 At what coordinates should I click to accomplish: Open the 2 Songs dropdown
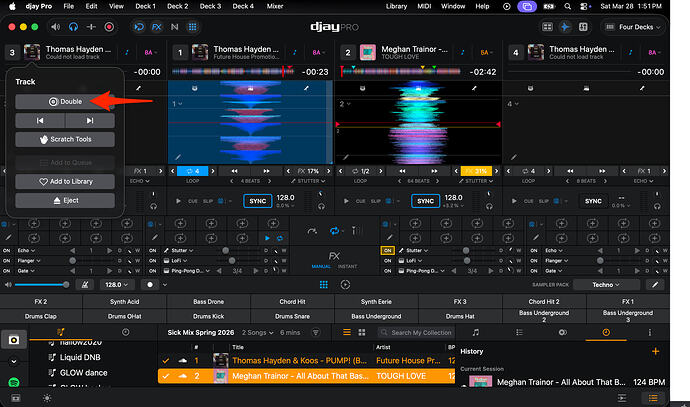pyautogui.click(x=257, y=333)
